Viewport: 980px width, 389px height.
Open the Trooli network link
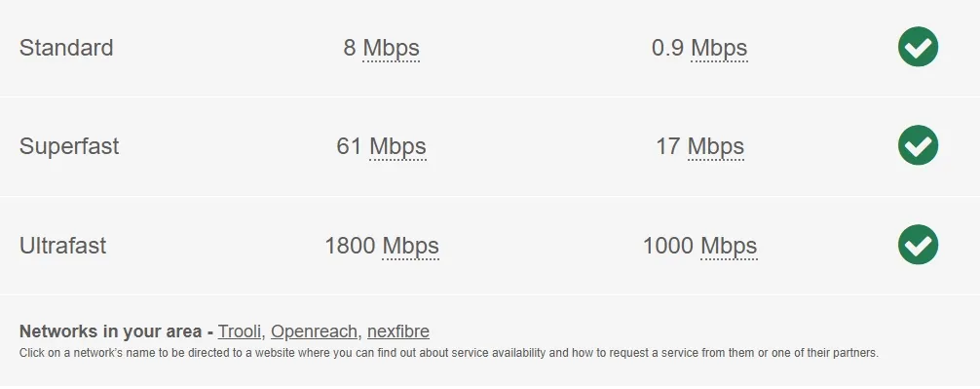[240, 331]
